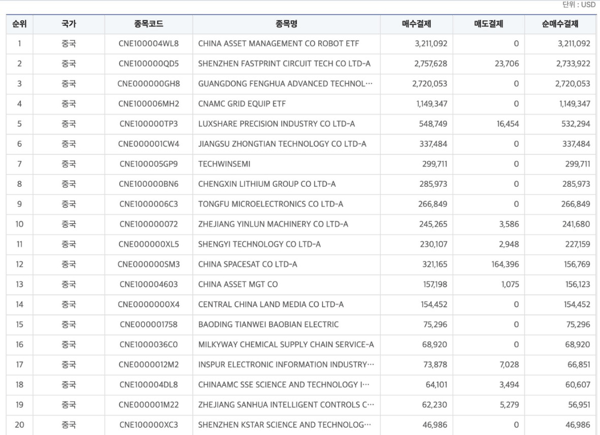Click the sell amount 5,279

pos(509,405)
